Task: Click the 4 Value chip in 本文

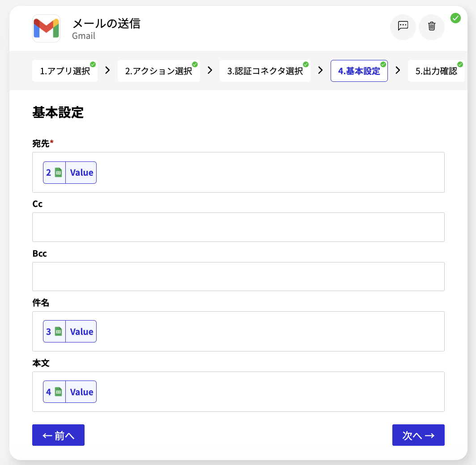Action: click(x=70, y=392)
